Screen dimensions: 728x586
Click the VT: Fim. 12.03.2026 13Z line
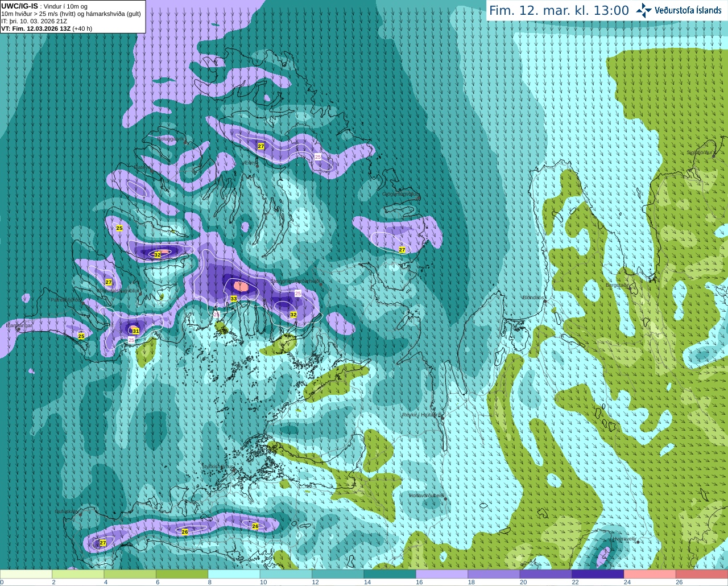pos(47,28)
